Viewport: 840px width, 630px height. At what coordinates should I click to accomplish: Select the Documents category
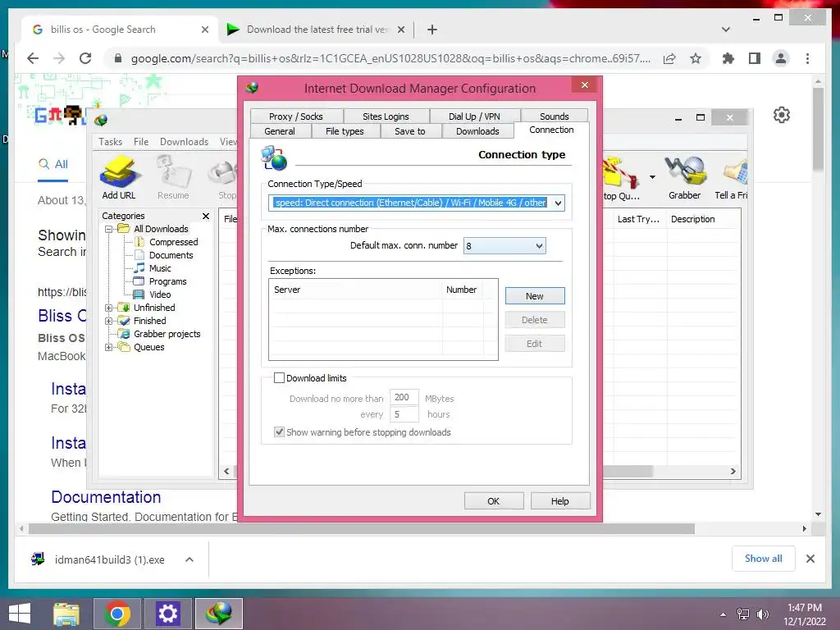click(171, 255)
